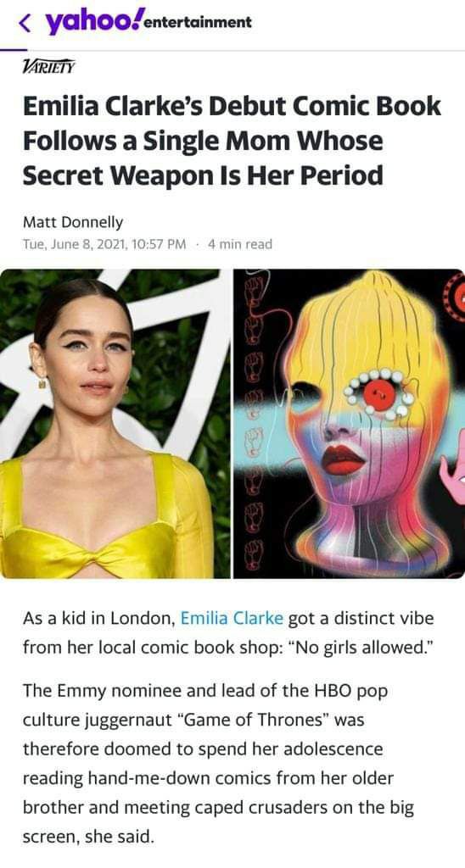
Task: Click the 4 min read label
Action: tap(239, 244)
